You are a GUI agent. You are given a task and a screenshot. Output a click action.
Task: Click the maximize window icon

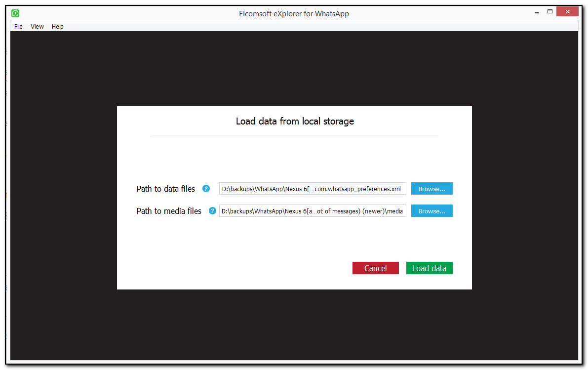click(550, 11)
